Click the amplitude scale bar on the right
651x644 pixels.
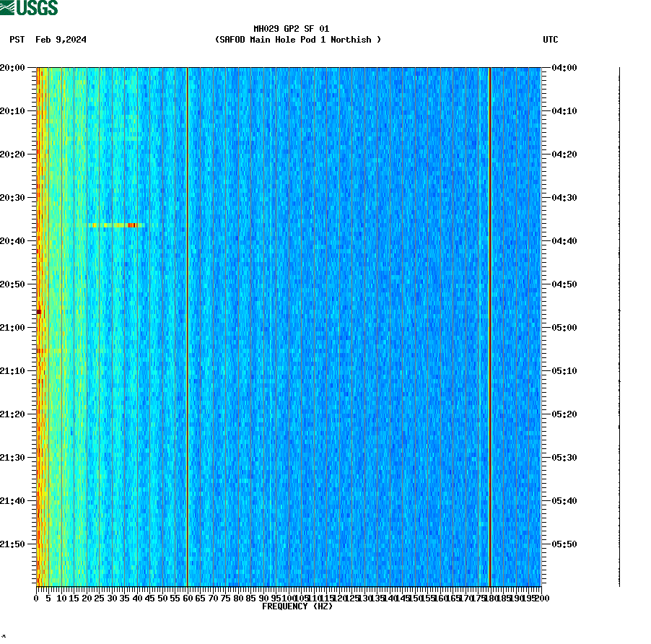(619, 325)
